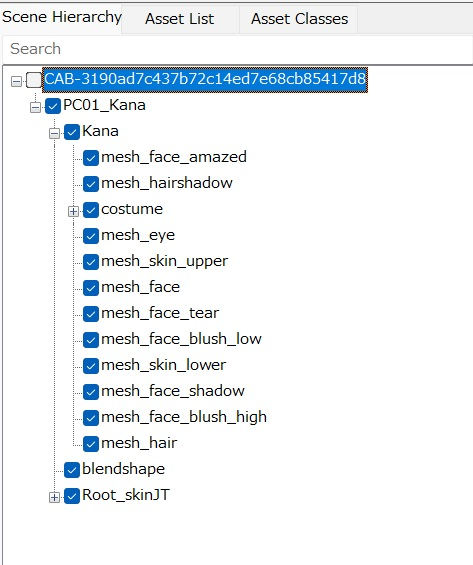Uncheck the PC01_Kana checkbox

pyautogui.click(x=53, y=106)
